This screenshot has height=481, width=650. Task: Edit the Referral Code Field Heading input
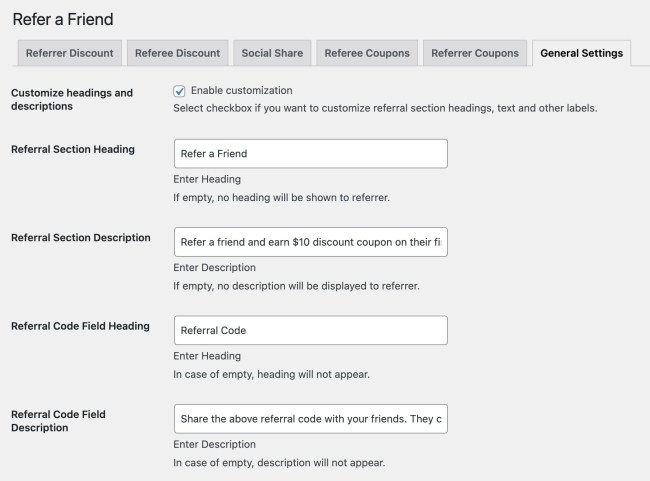click(310, 330)
